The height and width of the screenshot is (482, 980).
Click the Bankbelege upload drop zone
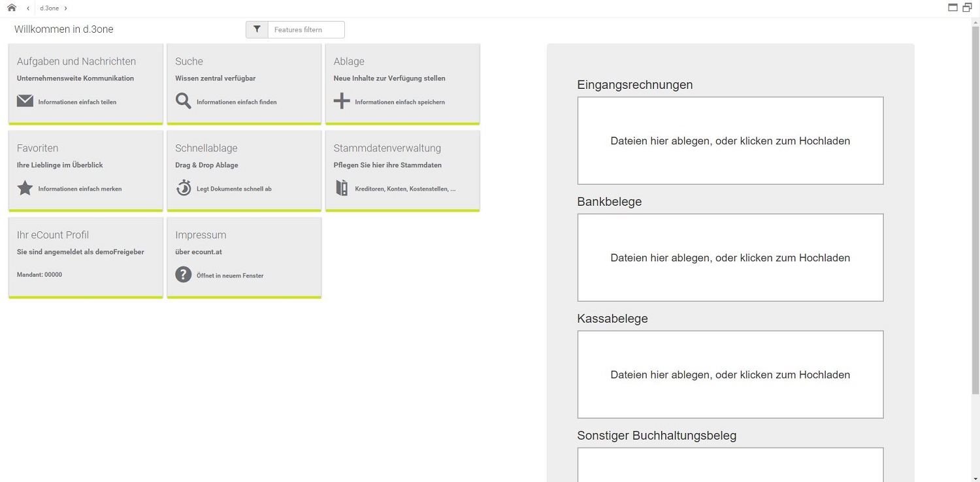click(x=730, y=257)
